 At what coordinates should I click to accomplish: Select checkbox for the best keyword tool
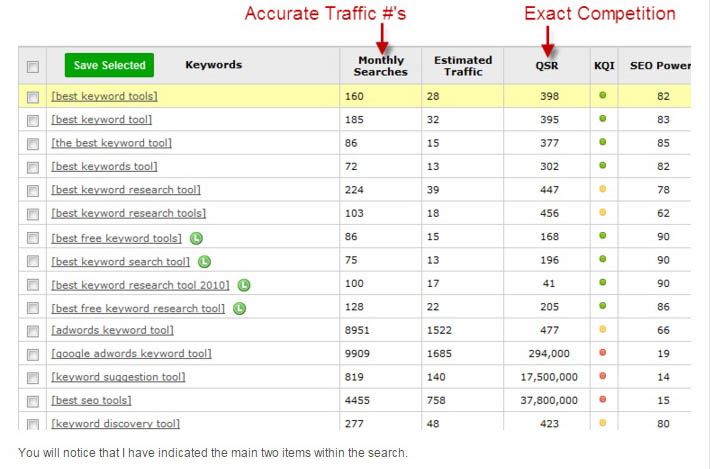[x=33, y=144]
